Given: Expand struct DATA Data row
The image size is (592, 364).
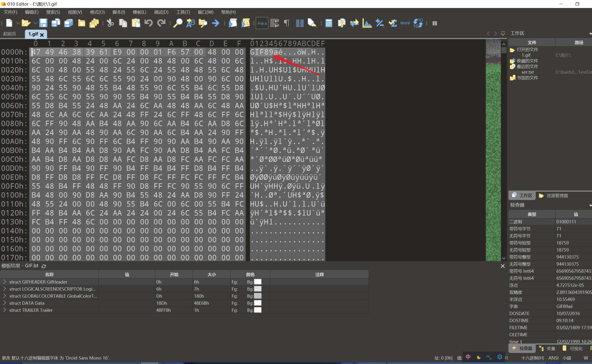Looking at the screenshot, I should coord(4,303).
